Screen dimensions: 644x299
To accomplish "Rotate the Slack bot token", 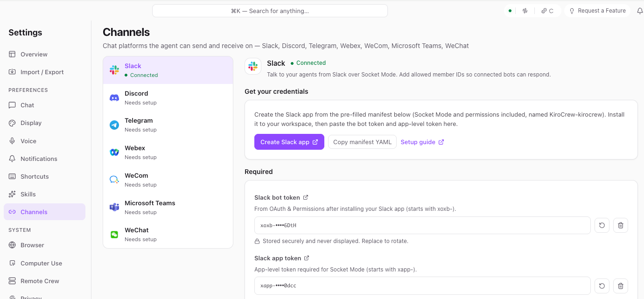I will [x=602, y=225].
